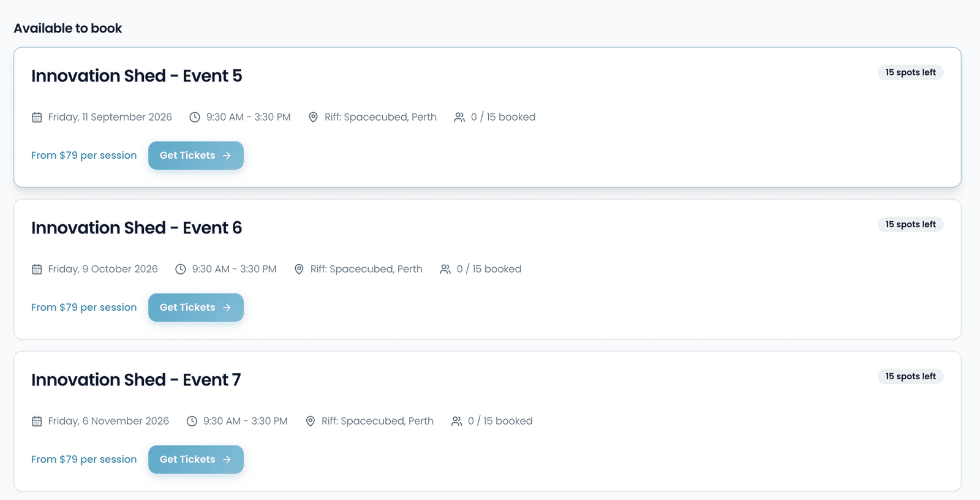Image resolution: width=980 pixels, height=500 pixels.
Task: Open the Innovation Shed - Event 6 title
Action: pos(137,228)
